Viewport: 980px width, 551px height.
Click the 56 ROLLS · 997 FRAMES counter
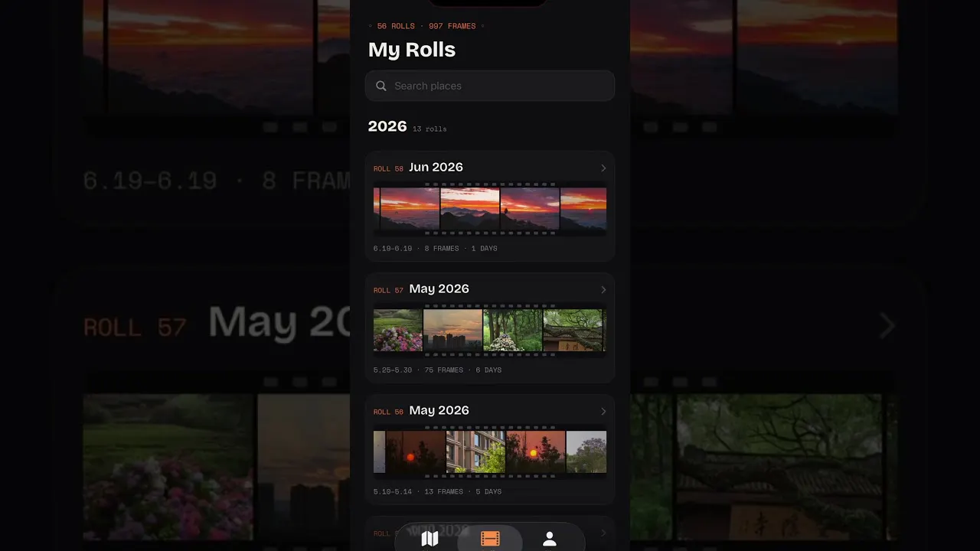[x=426, y=26]
